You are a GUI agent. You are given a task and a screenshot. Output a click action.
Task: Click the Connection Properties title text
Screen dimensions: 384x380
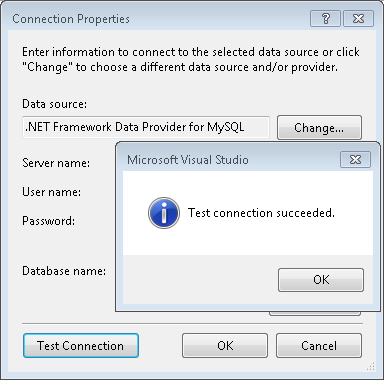pos(71,19)
